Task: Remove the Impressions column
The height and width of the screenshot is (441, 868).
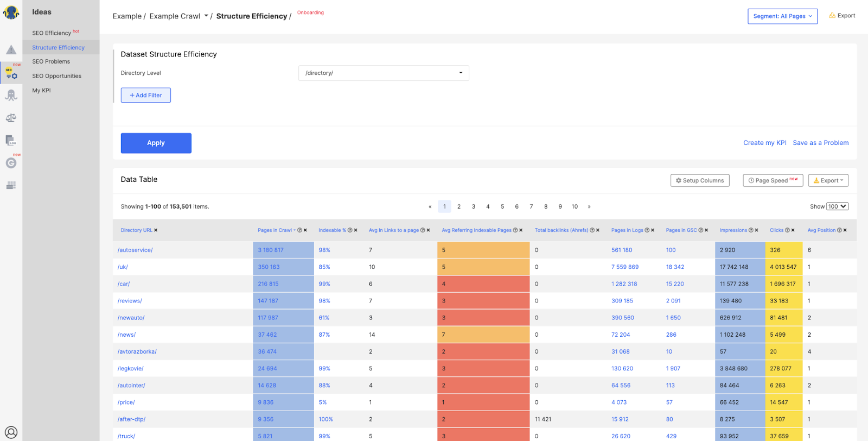Action: tap(757, 230)
